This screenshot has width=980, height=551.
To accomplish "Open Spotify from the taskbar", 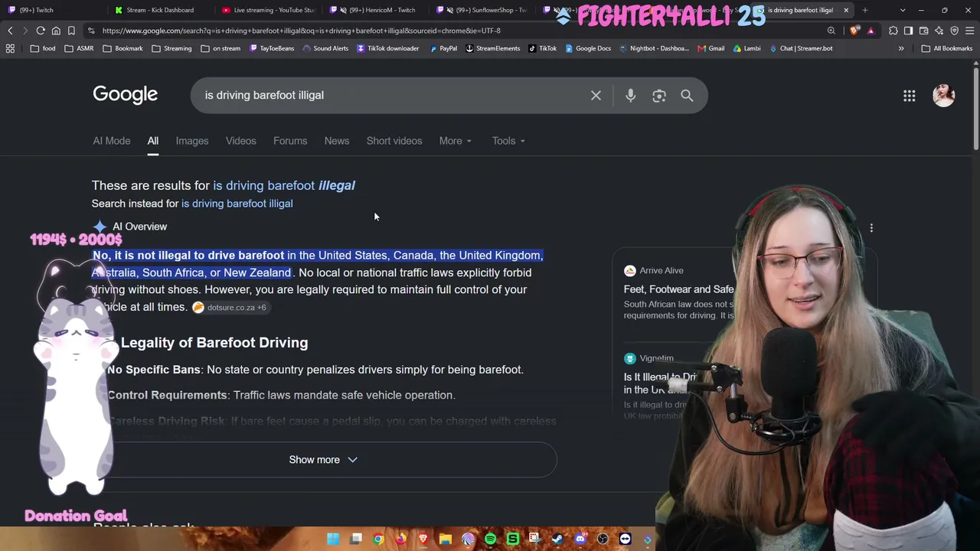I will point(490,540).
